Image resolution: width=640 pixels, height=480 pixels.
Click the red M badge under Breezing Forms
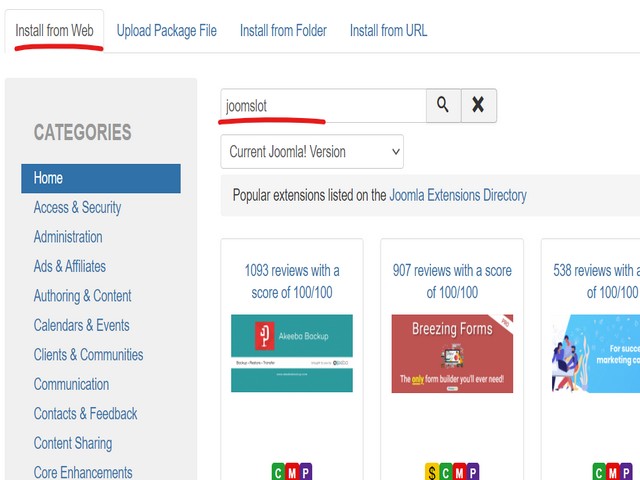[459, 472]
